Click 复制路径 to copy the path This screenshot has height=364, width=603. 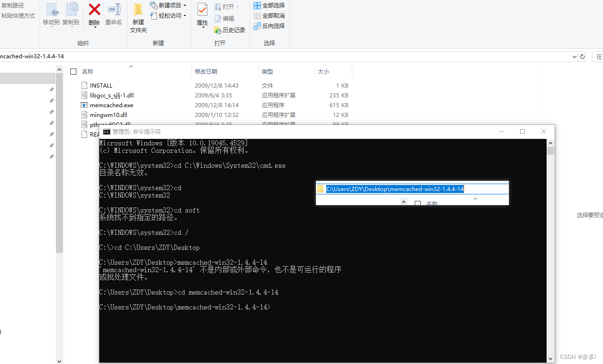(x=12, y=5)
